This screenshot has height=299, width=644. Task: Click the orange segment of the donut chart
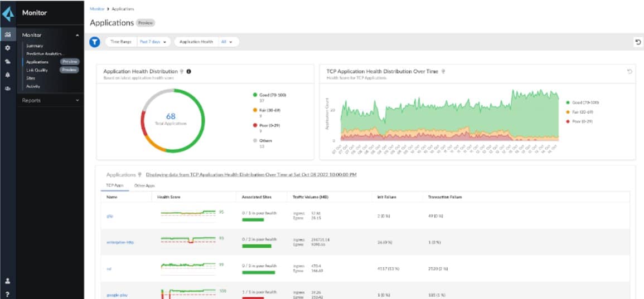click(153, 144)
